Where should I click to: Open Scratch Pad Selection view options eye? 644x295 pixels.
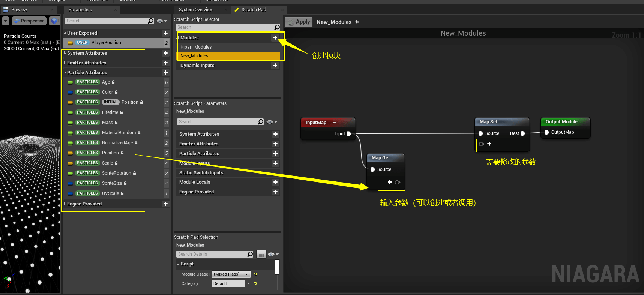(273, 254)
